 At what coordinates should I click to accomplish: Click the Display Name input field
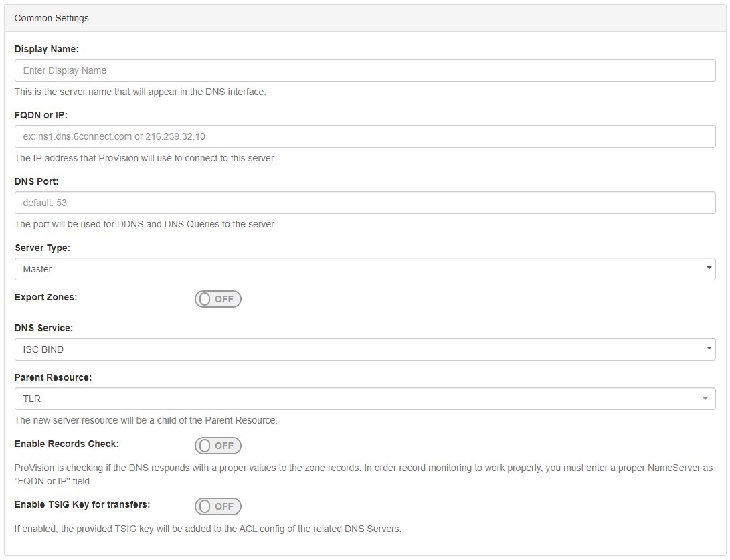tap(365, 70)
